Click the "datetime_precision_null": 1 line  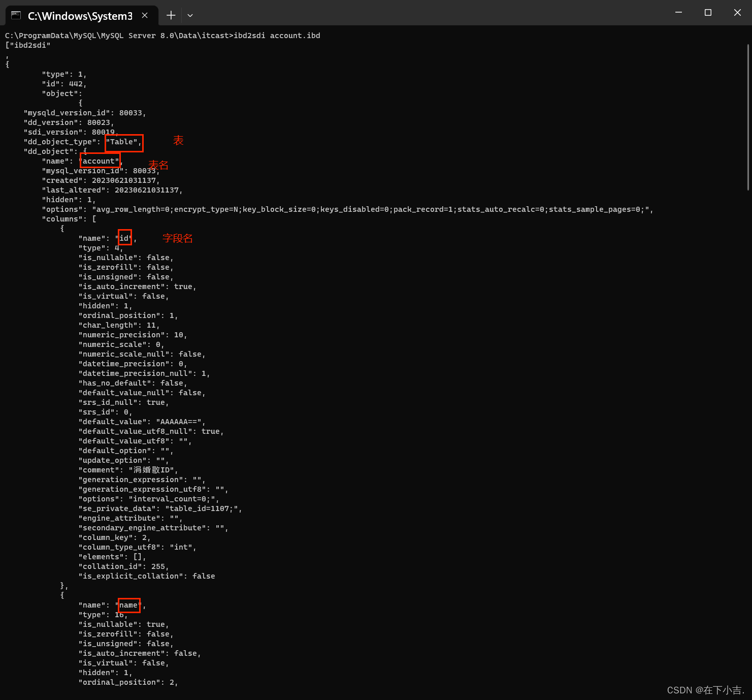tap(144, 373)
